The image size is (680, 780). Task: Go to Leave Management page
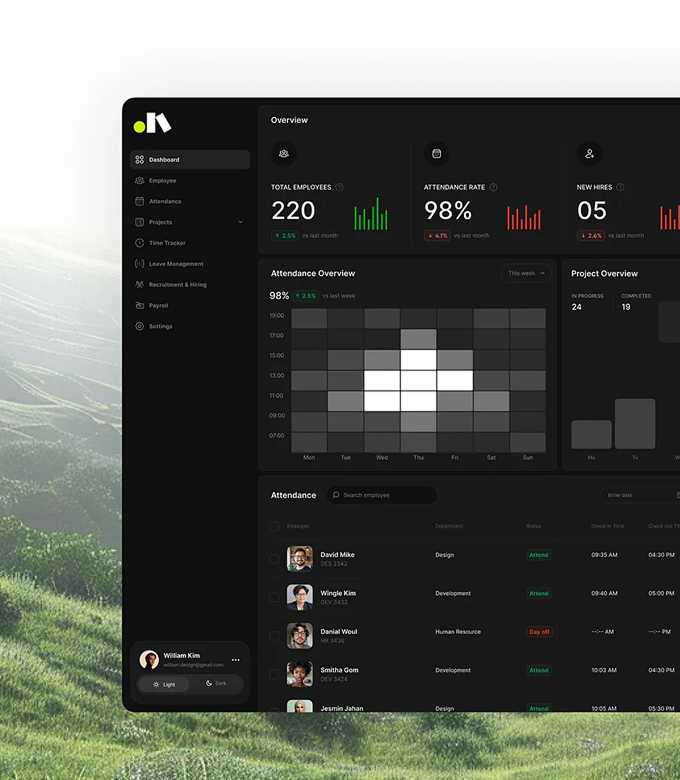tap(176, 264)
